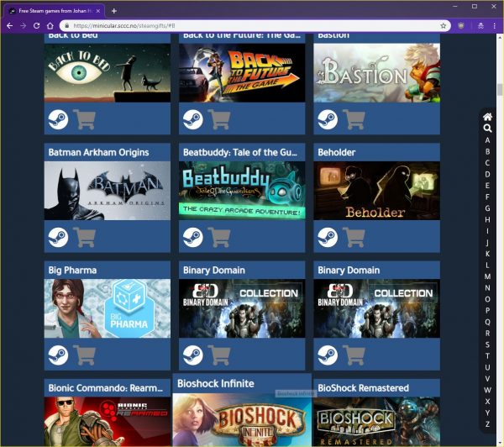Click cart icon under rightmost Binary Domain card
This screenshot has width=504, height=447.
(x=354, y=355)
